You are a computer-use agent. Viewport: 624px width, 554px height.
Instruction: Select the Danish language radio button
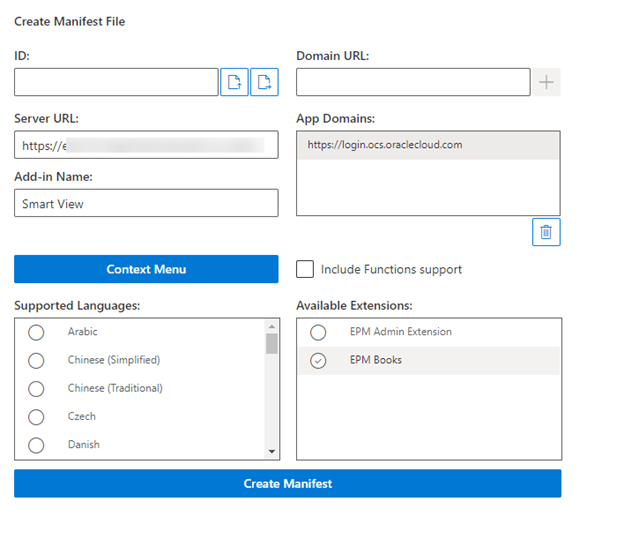[x=36, y=444]
